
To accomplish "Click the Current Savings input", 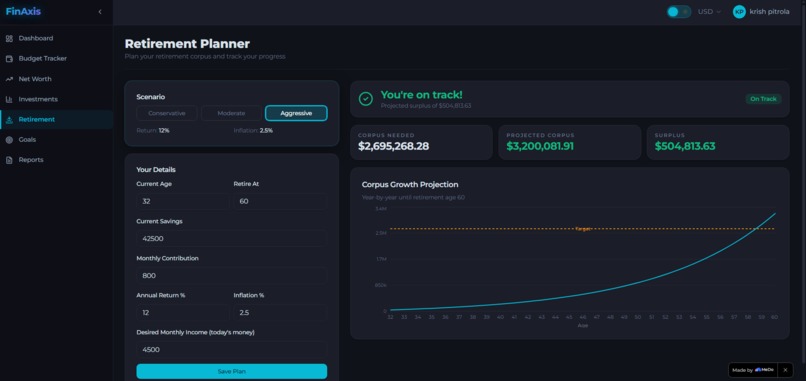I will 231,239.
